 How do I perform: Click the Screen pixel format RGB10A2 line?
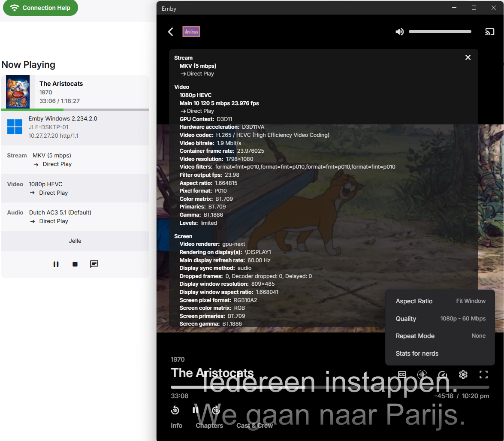[x=218, y=300]
